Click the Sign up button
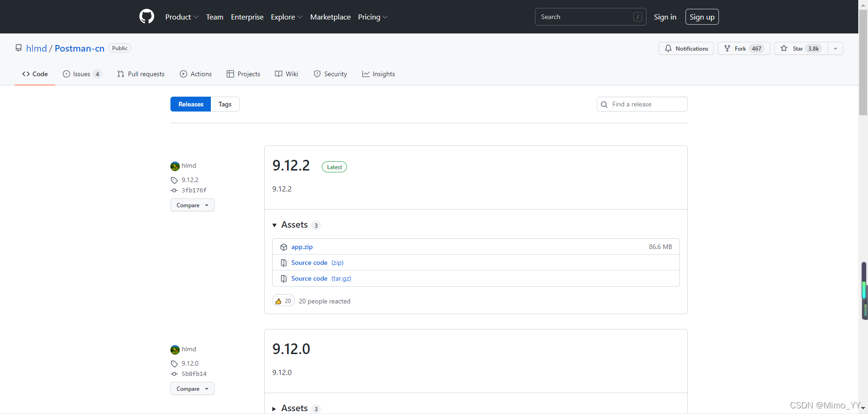868x414 pixels. pyautogui.click(x=702, y=17)
